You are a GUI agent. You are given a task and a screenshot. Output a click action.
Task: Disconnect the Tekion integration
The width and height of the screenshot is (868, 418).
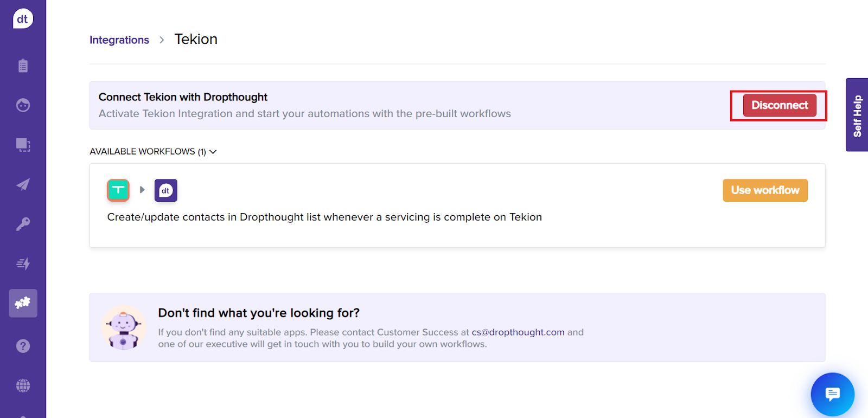(x=779, y=105)
